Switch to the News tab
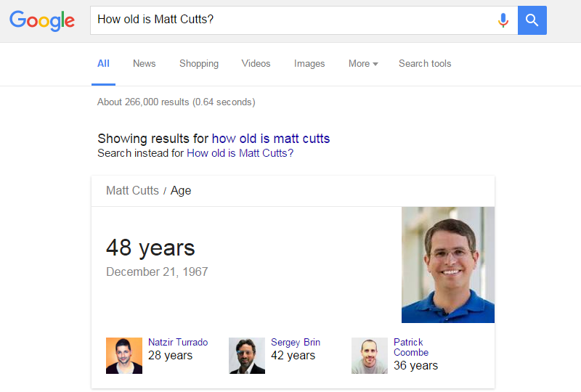 pos(144,64)
